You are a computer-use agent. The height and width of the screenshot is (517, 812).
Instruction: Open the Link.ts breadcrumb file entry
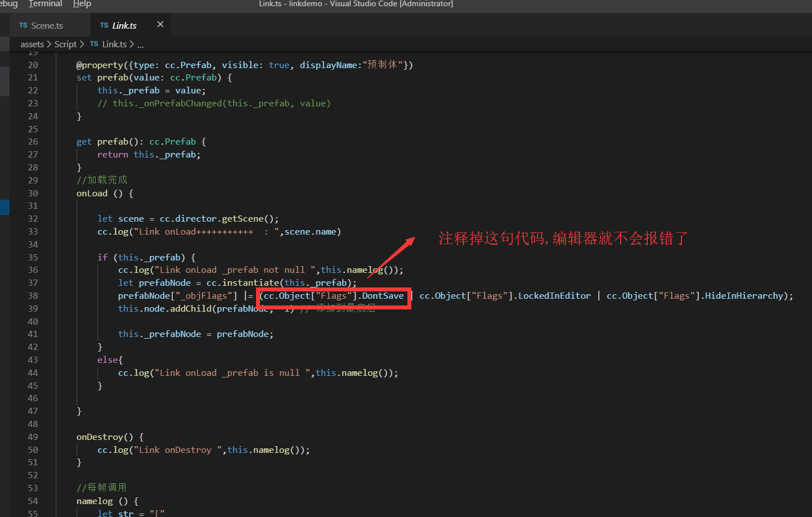point(114,44)
